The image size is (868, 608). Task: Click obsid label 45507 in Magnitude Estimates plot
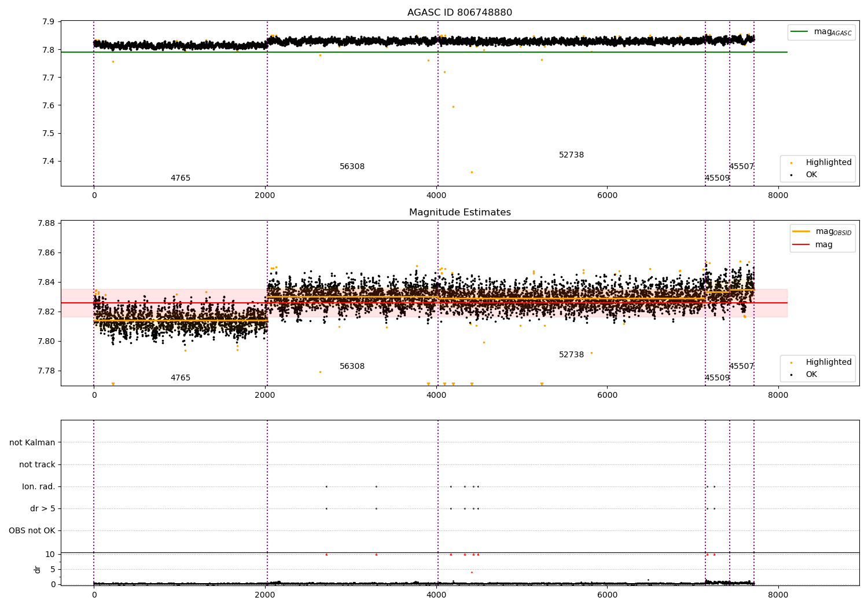click(x=741, y=367)
